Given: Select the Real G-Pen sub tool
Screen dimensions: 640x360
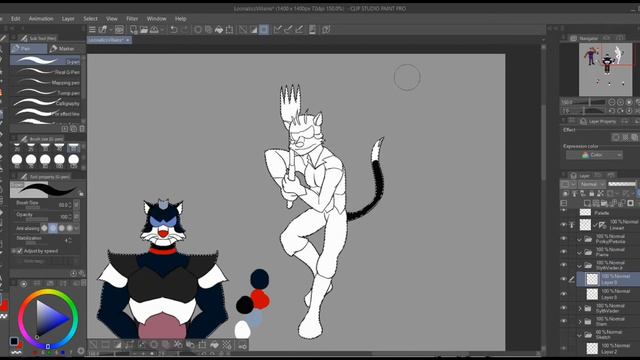Looking at the screenshot, I should tap(46, 72).
